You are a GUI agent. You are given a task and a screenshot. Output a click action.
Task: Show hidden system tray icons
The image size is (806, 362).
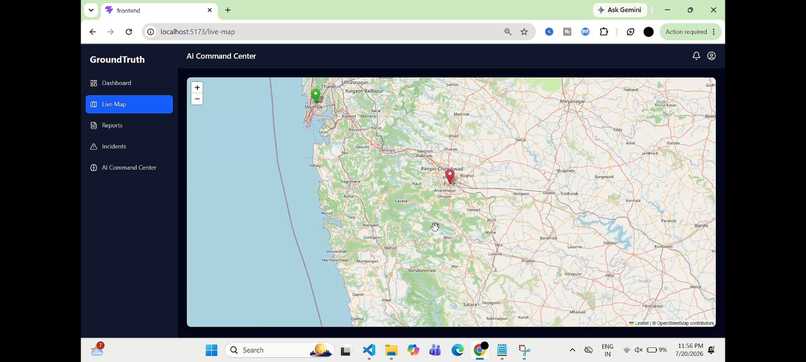[x=572, y=350]
